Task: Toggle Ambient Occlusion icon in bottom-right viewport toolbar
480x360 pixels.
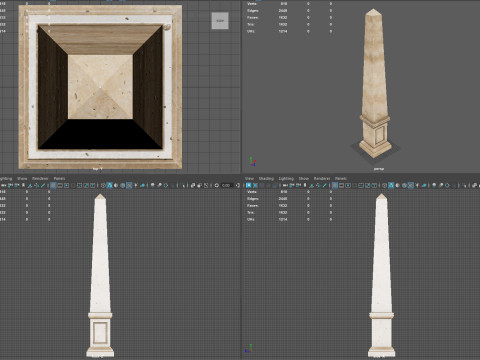Action: coord(434,185)
